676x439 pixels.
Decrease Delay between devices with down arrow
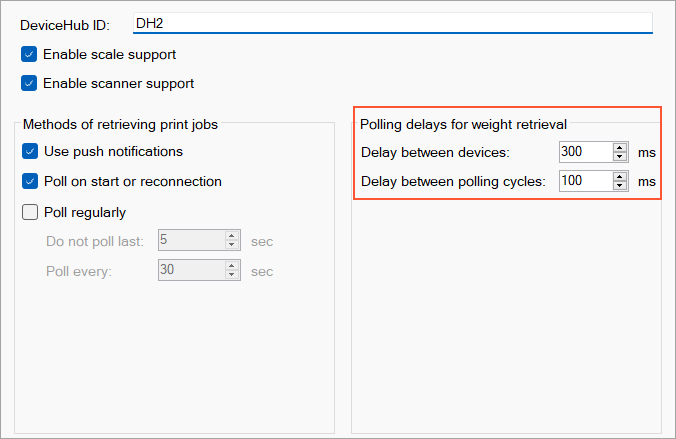[x=620, y=157]
